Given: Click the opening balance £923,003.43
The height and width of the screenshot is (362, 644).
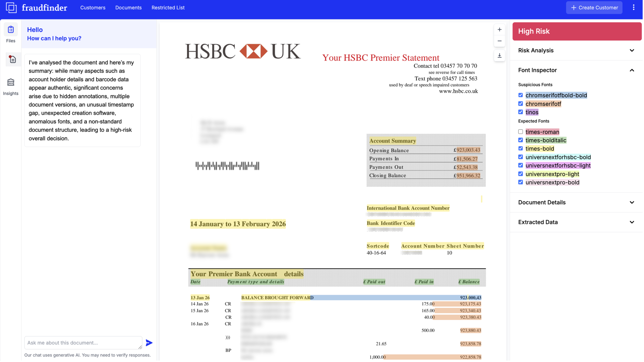Looking at the screenshot, I should pos(467,150).
